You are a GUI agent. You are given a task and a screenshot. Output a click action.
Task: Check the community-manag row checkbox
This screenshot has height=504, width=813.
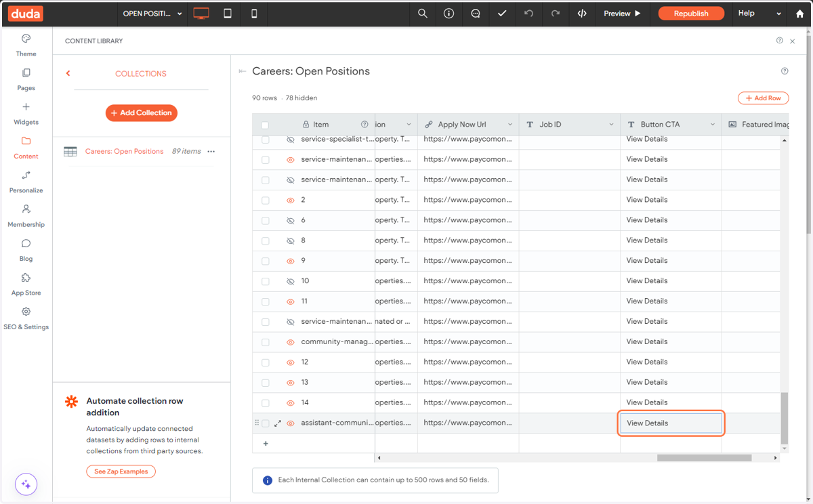point(266,342)
